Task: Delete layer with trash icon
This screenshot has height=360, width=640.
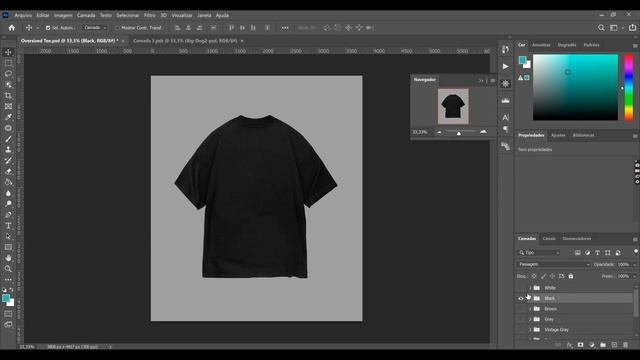Action: tap(626, 345)
